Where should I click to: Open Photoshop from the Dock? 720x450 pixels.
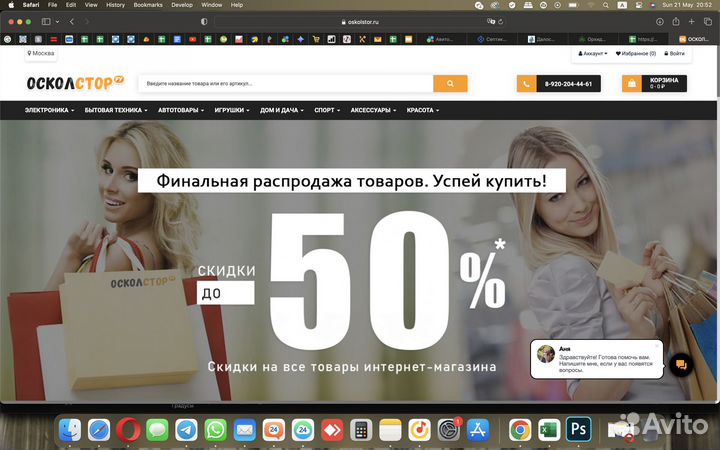[x=578, y=429]
